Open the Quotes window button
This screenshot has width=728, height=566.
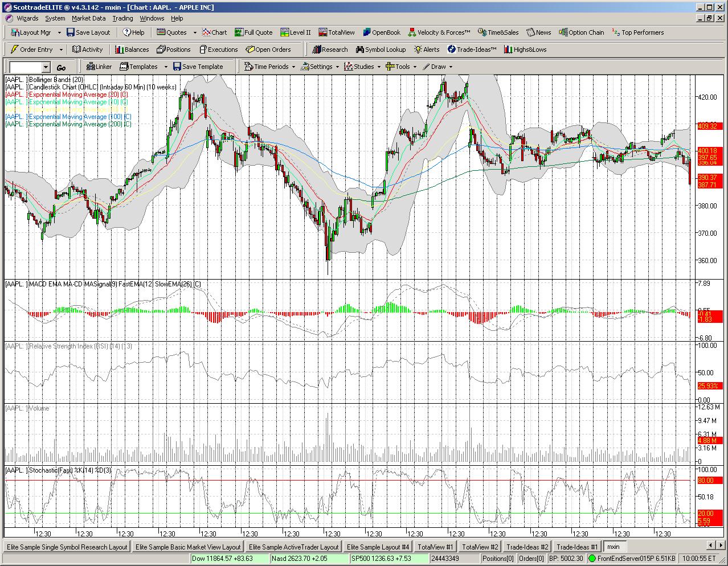pyautogui.click(x=172, y=32)
